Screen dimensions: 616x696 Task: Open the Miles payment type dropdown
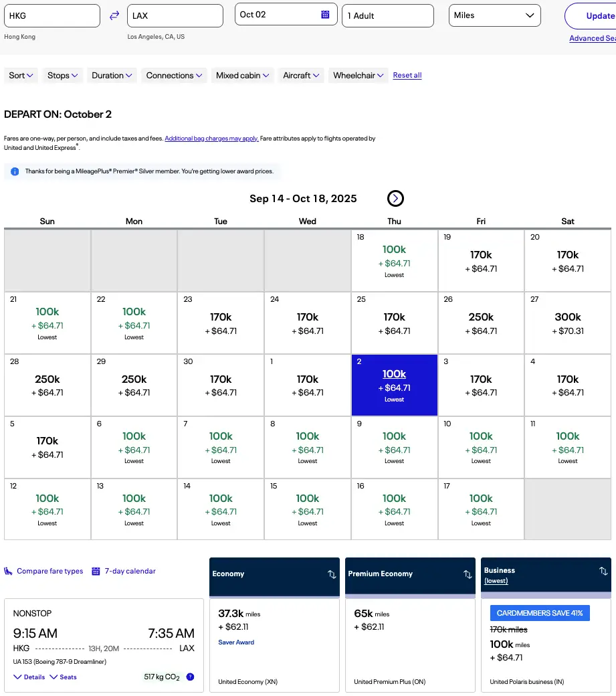(494, 15)
